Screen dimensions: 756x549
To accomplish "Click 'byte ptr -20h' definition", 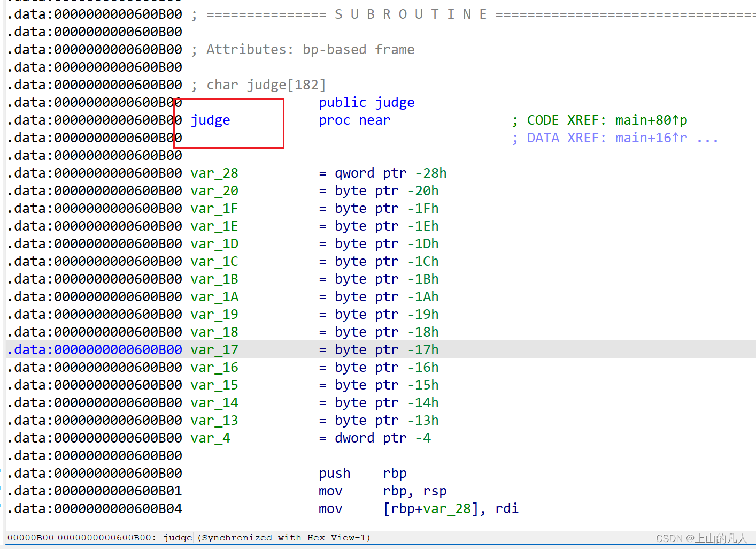I will pos(387,191).
